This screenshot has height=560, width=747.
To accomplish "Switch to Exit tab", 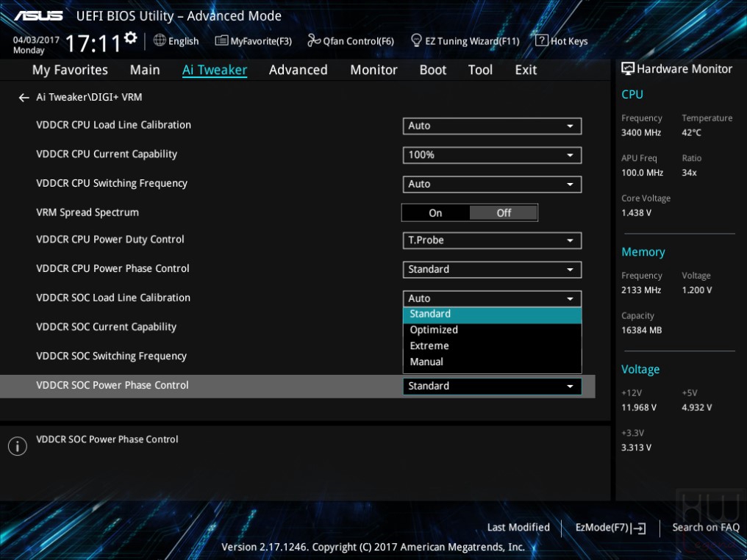I will tap(526, 70).
